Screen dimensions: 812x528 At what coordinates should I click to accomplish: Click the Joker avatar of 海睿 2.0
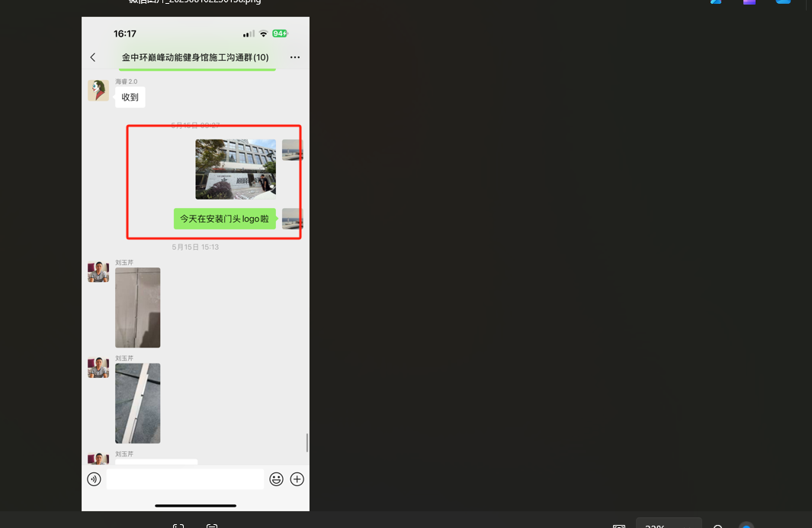[98, 91]
